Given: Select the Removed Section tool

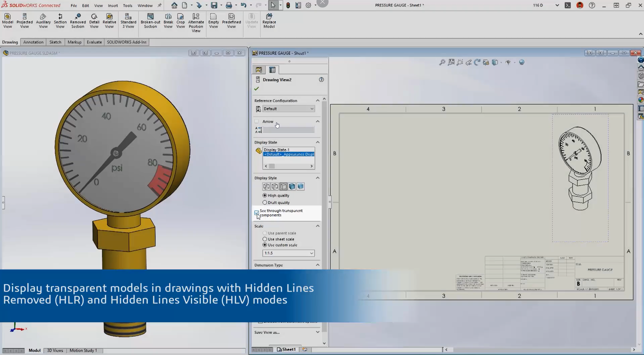Looking at the screenshot, I should pyautogui.click(x=78, y=21).
